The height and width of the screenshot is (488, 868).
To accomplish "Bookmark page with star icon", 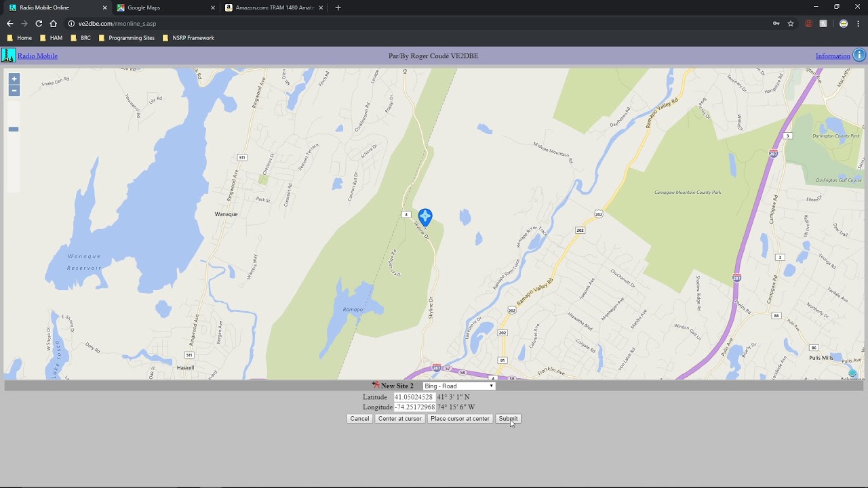I will click(791, 24).
